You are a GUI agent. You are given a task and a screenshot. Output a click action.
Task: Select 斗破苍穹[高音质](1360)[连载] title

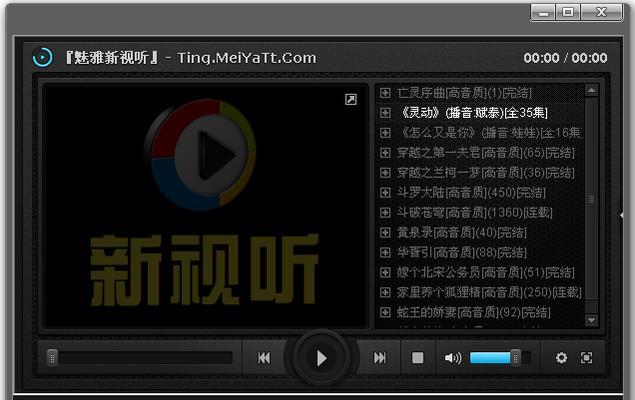(x=475, y=213)
